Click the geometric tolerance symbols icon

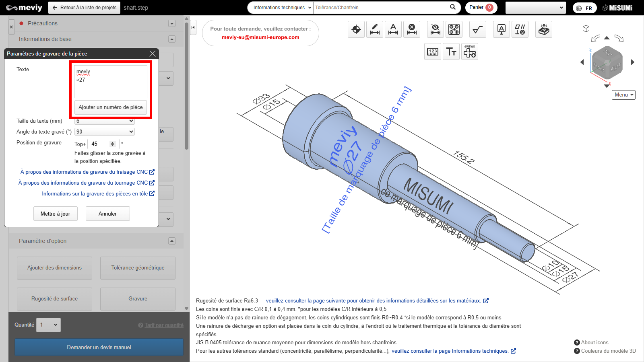[520, 29]
